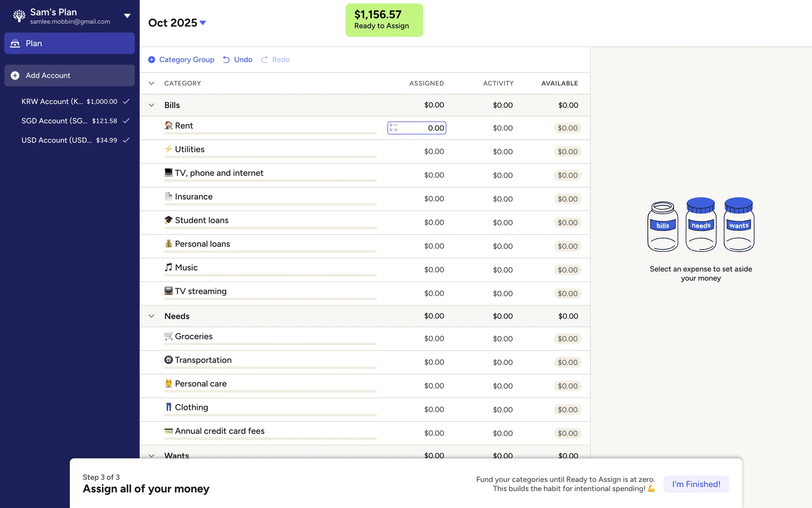Click the Plan bank icon in sidebar
The height and width of the screenshot is (508, 812).
(x=15, y=43)
